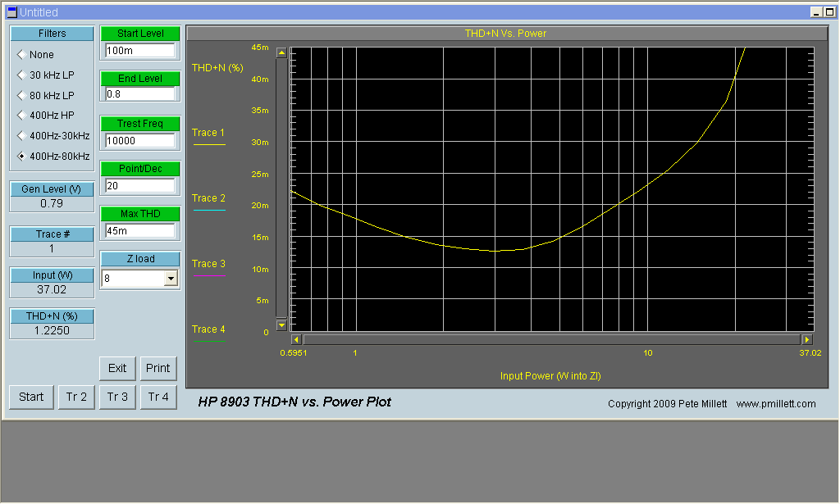Click the Max THD green label
The height and width of the screenshot is (504, 840).
tap(140, 214)
